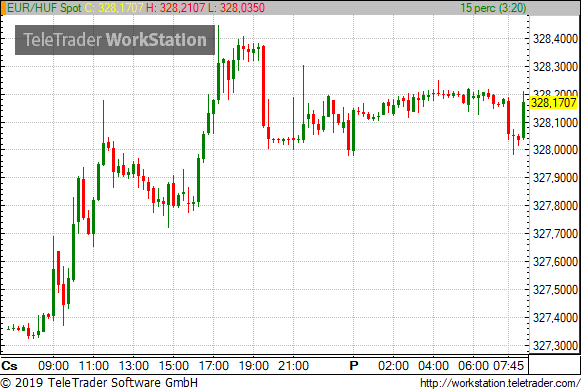Select the EUR/HUF Spot symbol title
This screenshot has width=581, height=392.
[x=44, y=8]
